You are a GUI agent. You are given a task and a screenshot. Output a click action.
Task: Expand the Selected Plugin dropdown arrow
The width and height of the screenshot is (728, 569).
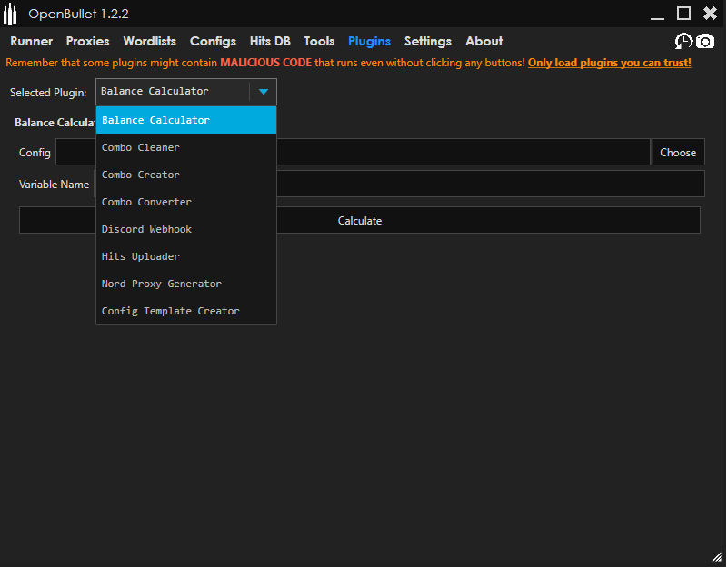coord(264,92)
